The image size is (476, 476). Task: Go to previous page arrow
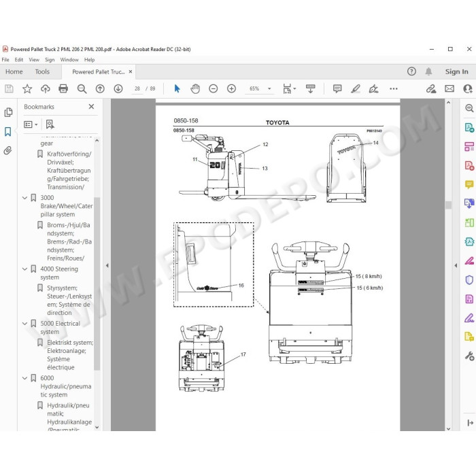coord(100,88)
